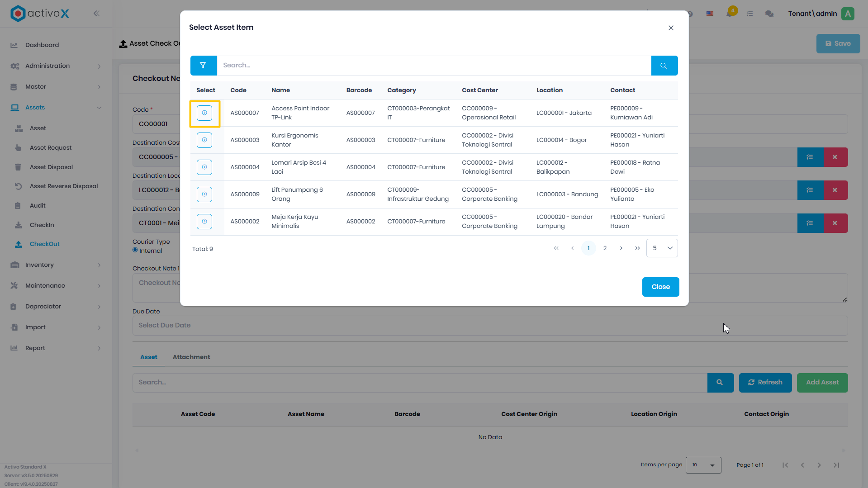Expand the Maintenance sidebar menu
Screen dimensions: 868x488
(x=56, y=286)
